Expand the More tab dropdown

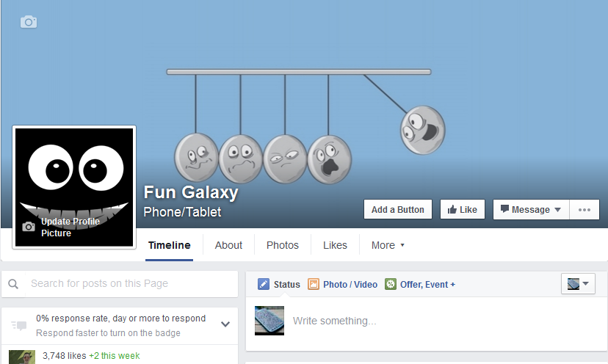388,245
